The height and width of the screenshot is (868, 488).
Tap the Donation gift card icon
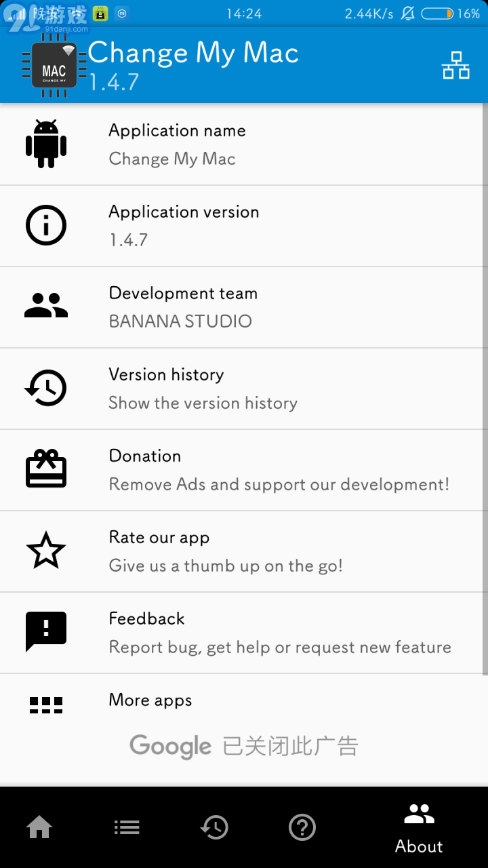pos(46,469)
